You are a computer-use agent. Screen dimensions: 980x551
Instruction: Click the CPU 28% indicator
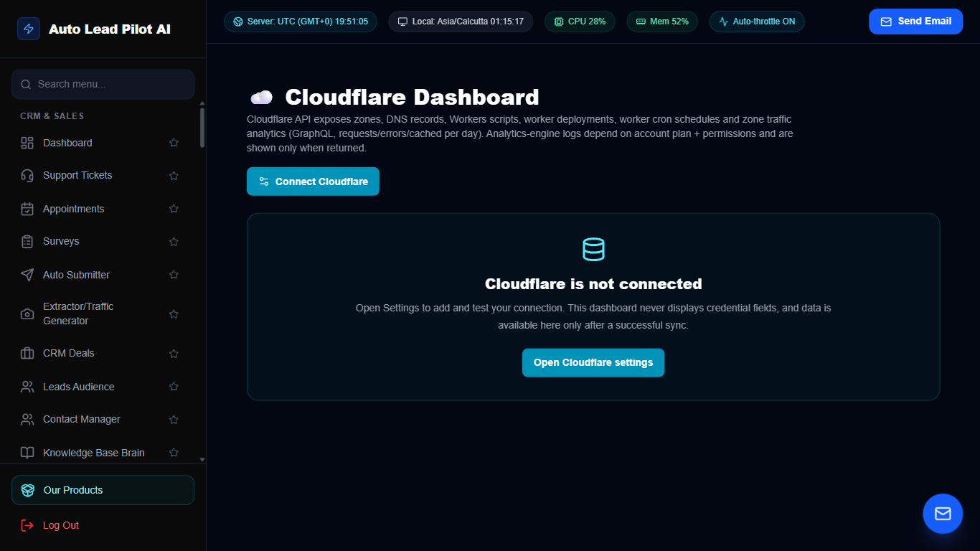580,22
